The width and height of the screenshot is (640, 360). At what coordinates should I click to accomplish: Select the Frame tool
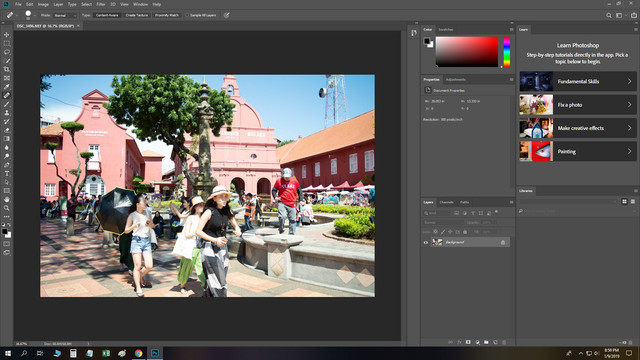7,78
